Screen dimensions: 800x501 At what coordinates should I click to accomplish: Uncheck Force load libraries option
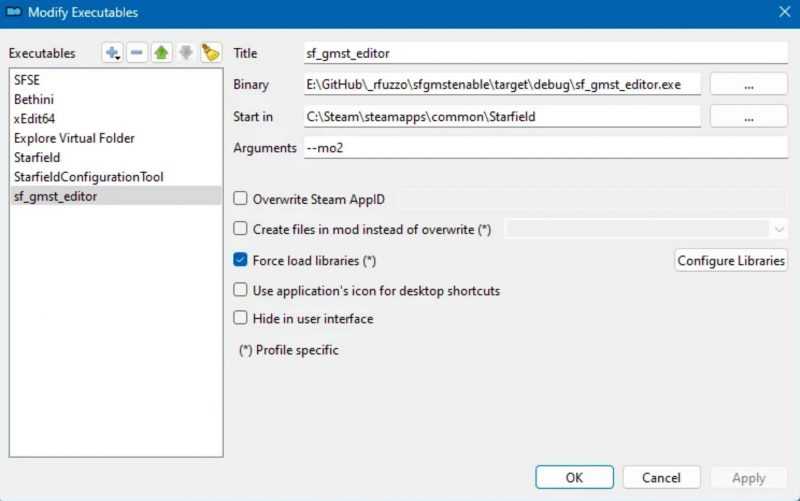tap(240, 260)
